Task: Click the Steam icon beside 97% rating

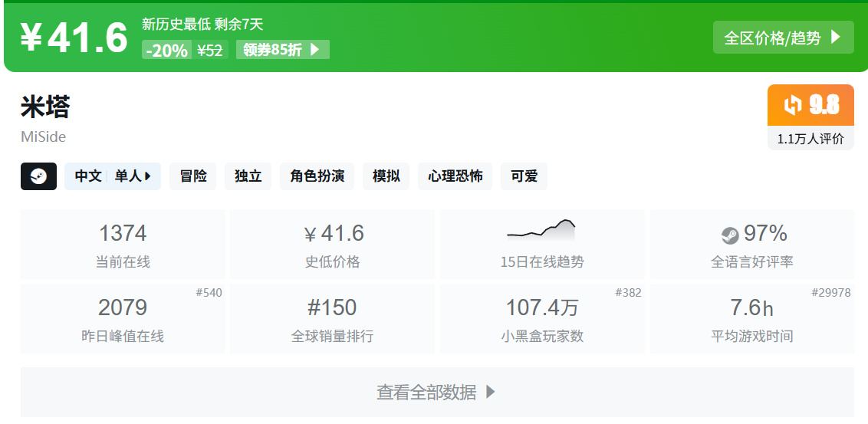Action: [x=730, y=236]
